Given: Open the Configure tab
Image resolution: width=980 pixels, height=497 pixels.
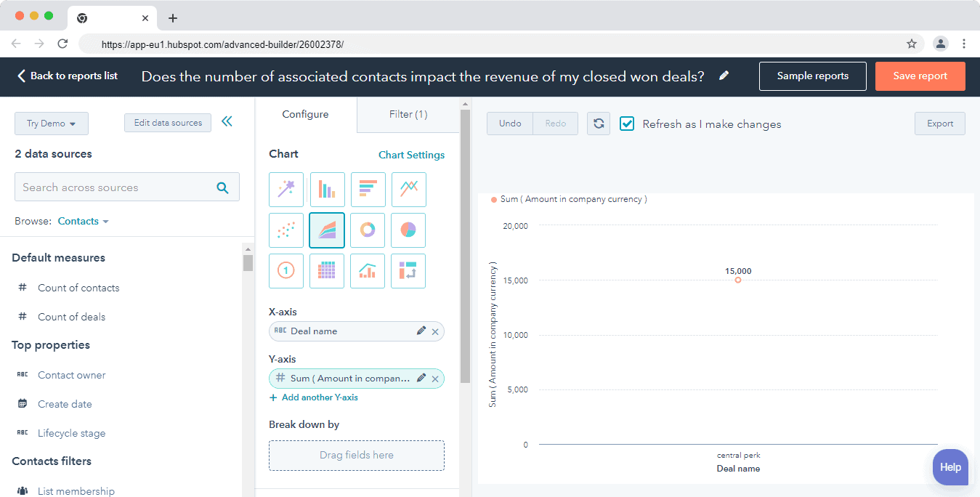Looking at the screenshot, I should point(305,114).
